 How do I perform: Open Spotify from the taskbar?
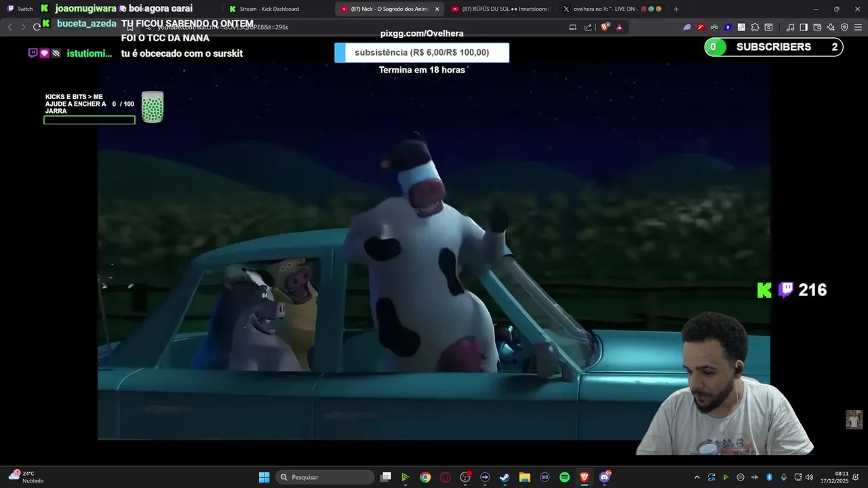[564, 477]
